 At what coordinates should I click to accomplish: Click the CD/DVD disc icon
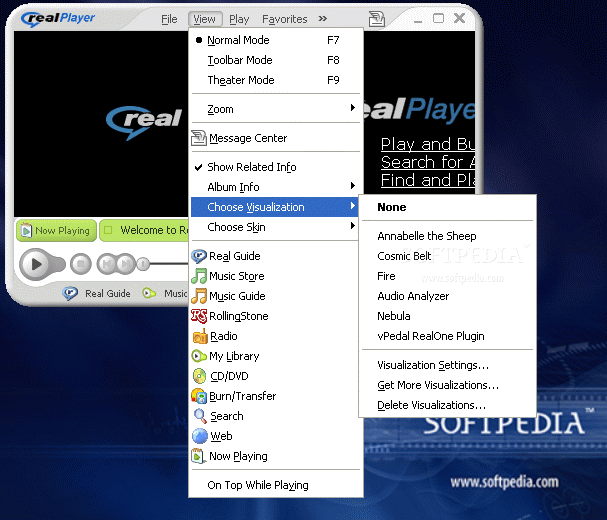tap(199, 376)
